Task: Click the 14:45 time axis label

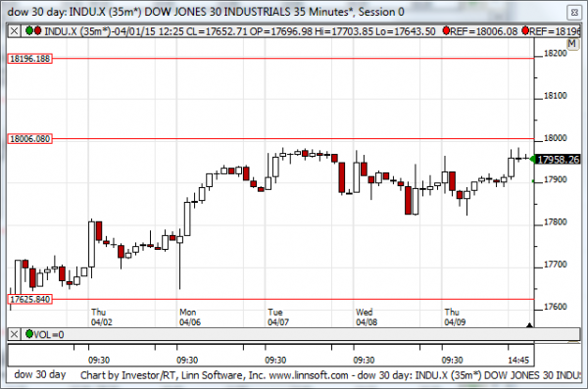Action: pyautogui.click(x=518, y=361)
